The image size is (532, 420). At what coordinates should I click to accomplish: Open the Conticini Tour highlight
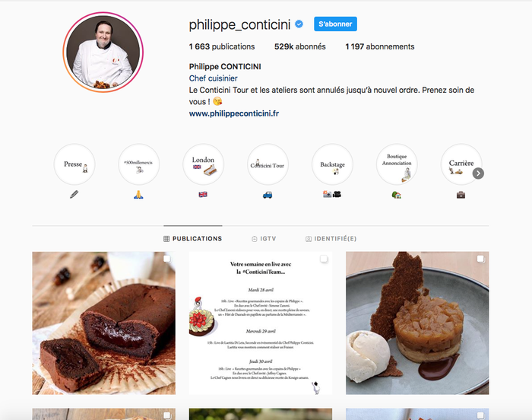pos(268,164)
